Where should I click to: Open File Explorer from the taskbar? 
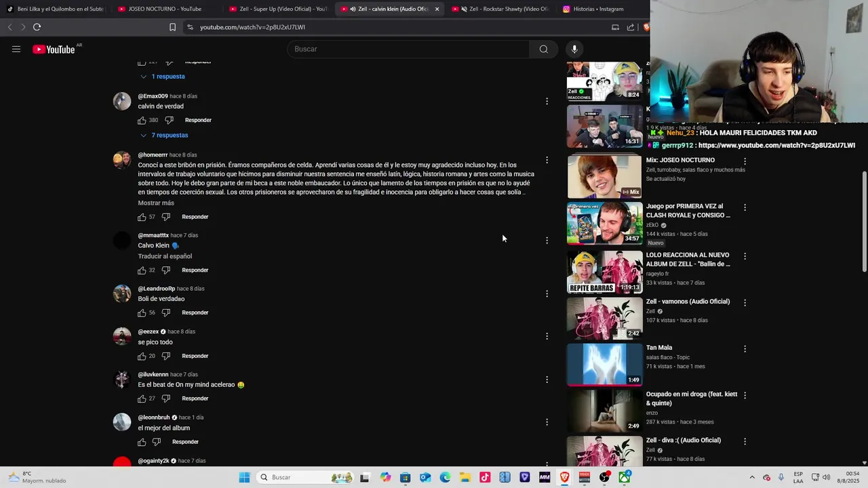pos(465,477)
